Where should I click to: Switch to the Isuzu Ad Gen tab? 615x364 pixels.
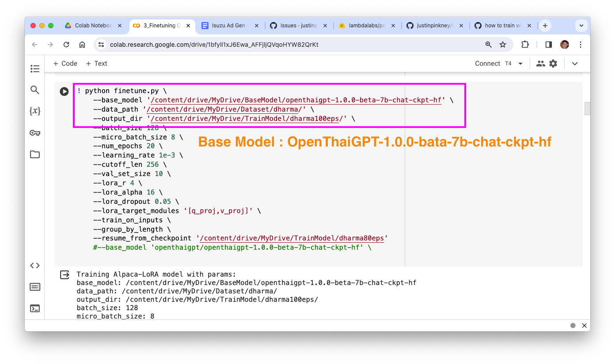pos(230,26)
